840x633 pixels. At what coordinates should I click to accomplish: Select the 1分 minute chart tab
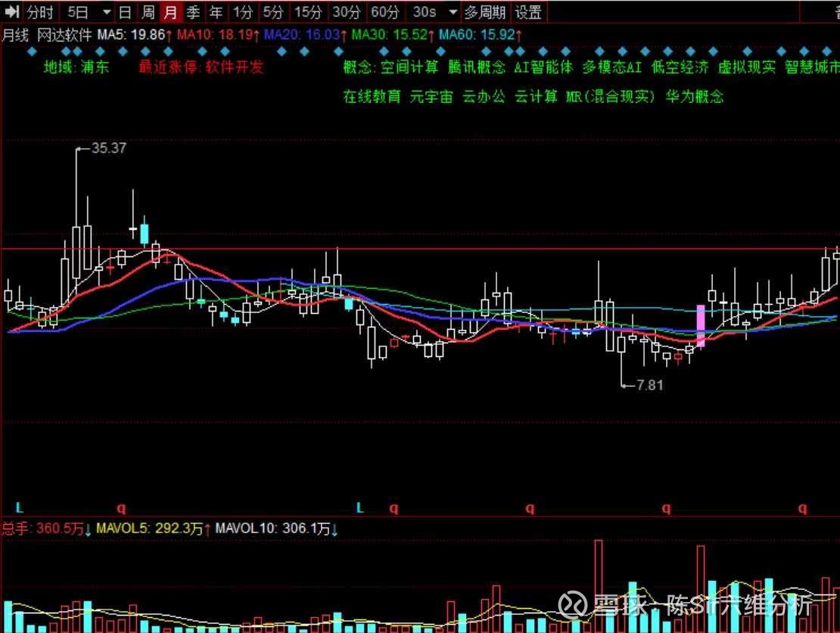click(x=243, y=12)
